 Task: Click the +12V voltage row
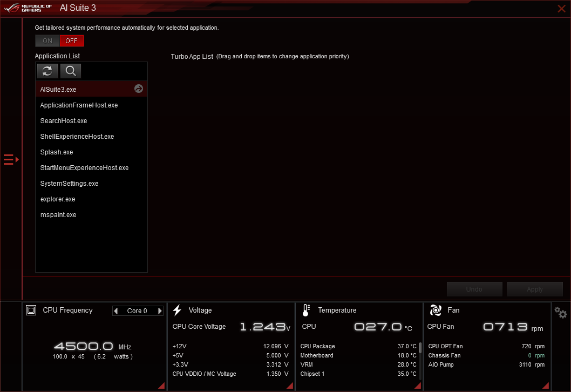pyautogui.click(x=230, y=346)
